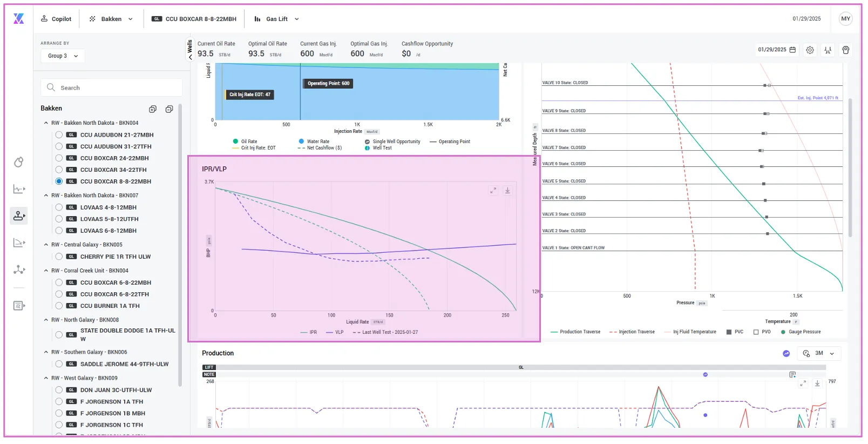Open the MY user avatar menu

845,19
